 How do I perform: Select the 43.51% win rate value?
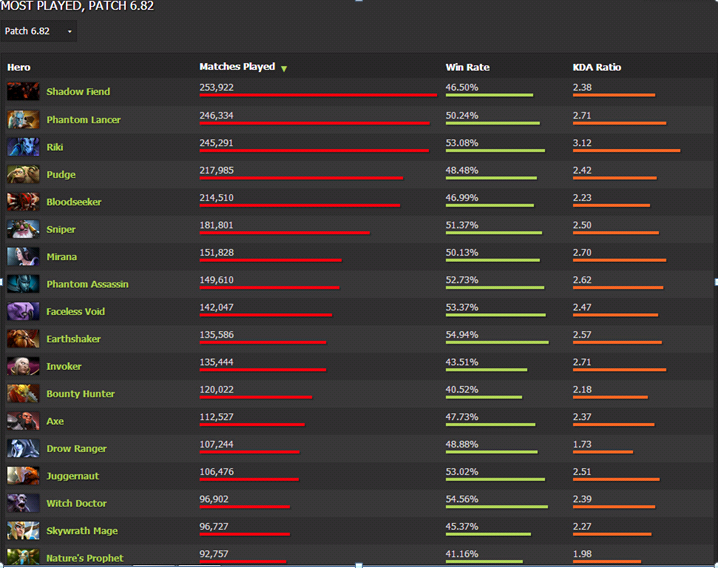[462, 362]
